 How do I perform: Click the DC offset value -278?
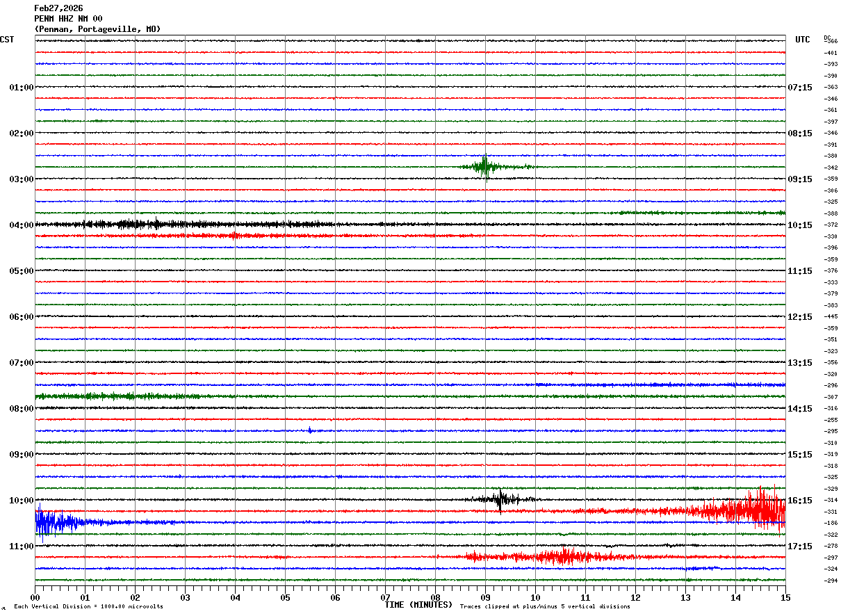(831, 546)
